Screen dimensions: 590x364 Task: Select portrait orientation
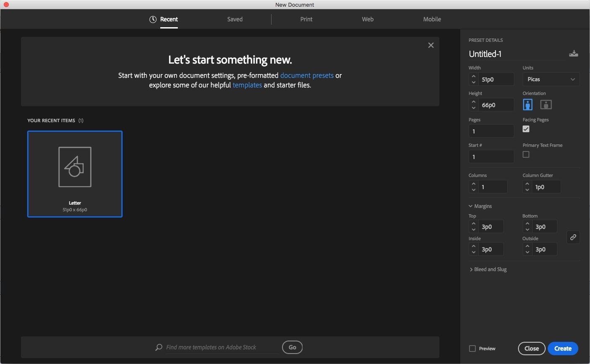[528, 105]
